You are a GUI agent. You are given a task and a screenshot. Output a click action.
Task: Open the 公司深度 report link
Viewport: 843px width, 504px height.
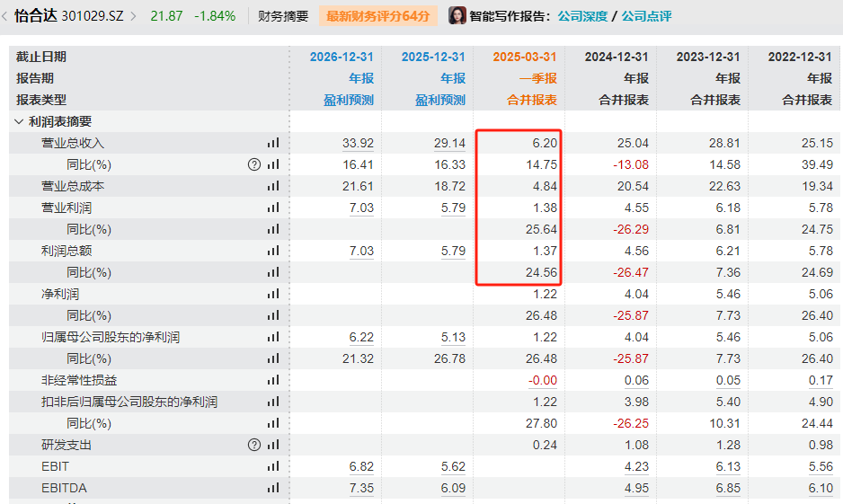coord(582,16)
